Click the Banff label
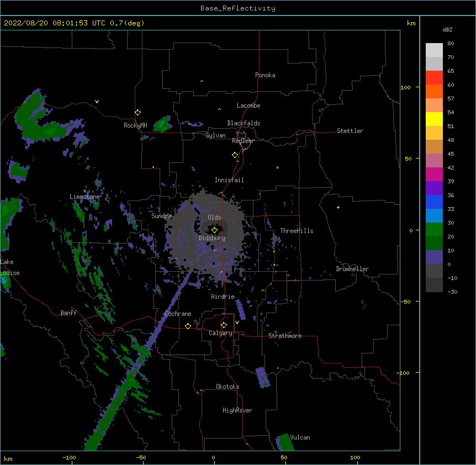The image size is (476, 465). (x=68, y=313)
